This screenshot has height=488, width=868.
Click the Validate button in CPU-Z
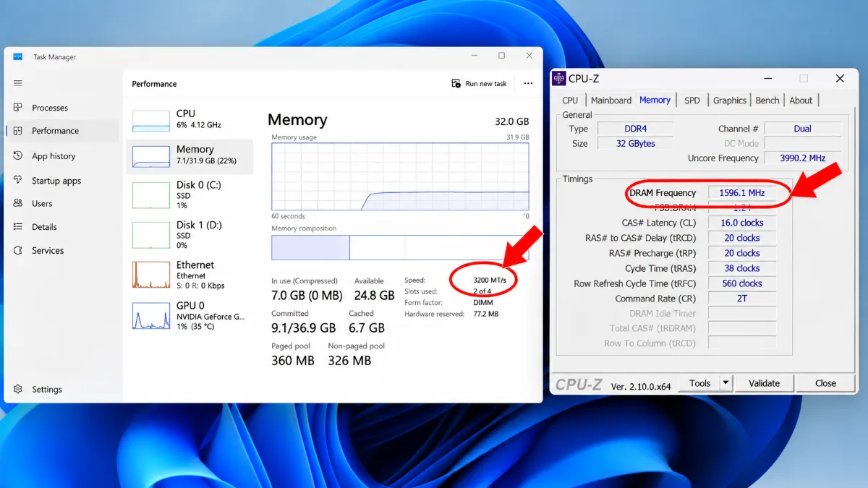tap(764, 383)
